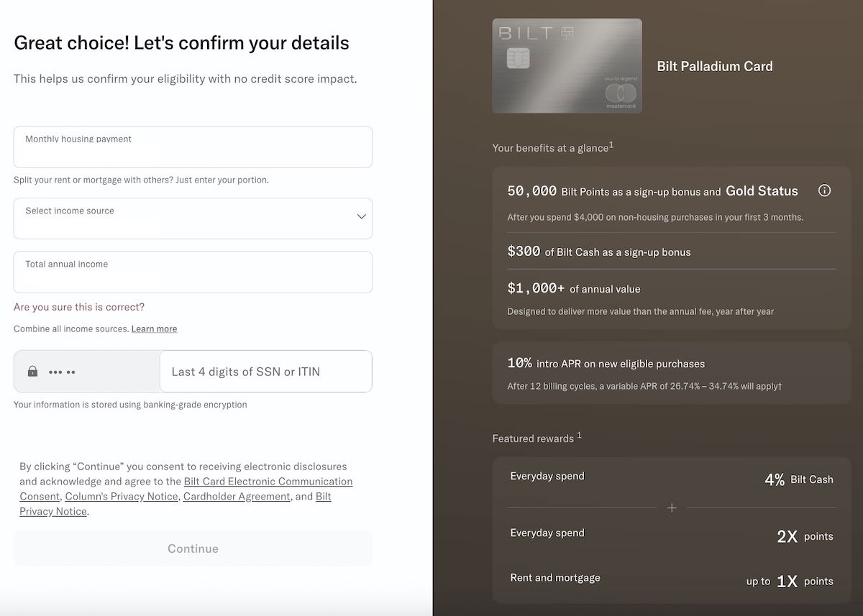
Task: Click the Bilt Palladium Card image
Action: pyautogui.click(x=567, y=65)
